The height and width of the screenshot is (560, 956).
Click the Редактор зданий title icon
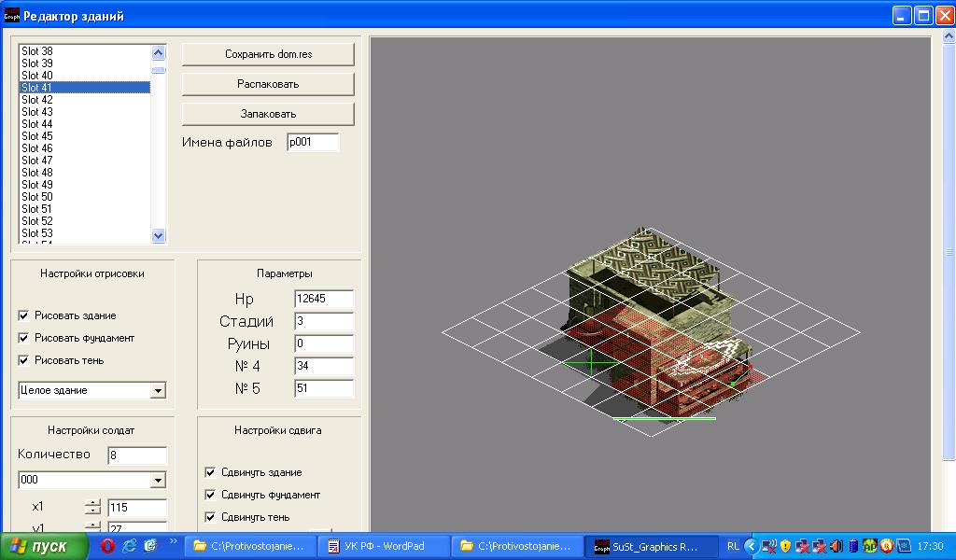tap(11, 15)
